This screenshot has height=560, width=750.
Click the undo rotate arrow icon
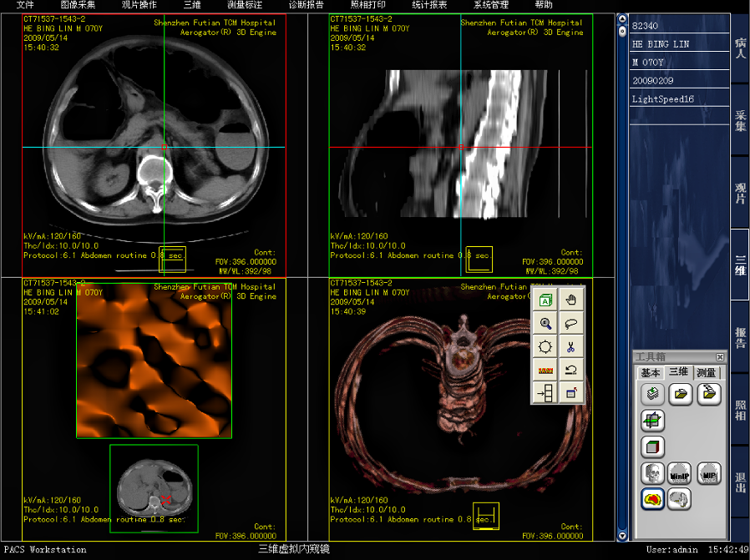point(571,369)
